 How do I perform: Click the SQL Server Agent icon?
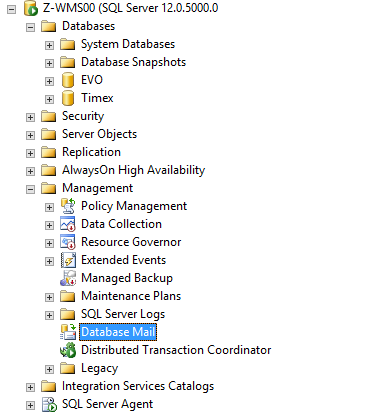pyautogui.click(x=49, y=404)
